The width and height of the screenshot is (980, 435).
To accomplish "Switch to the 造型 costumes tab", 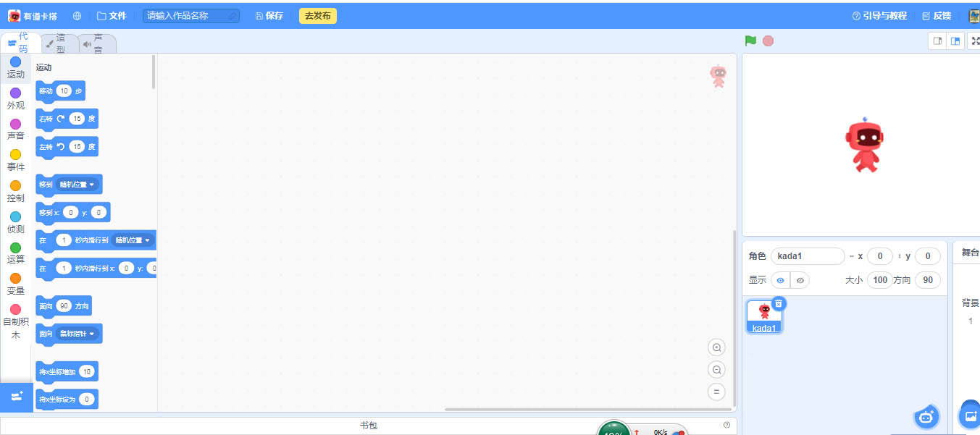I will tap(59, 43).
